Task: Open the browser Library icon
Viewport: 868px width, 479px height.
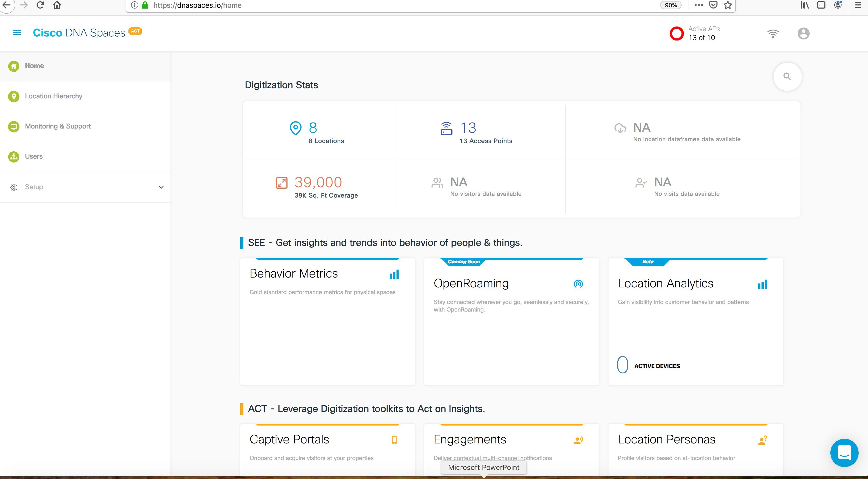Action: coord(805,5)
